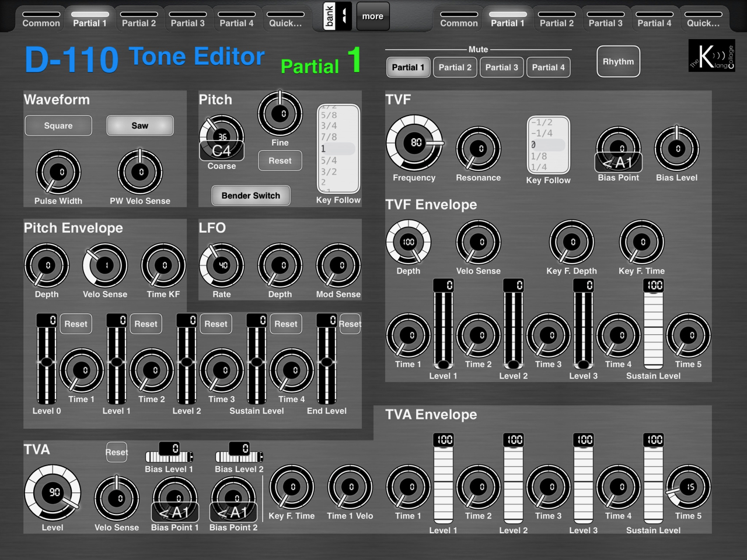Click the TVA Bias Point 1 knob
747x560 pixels.
point(175,499)
